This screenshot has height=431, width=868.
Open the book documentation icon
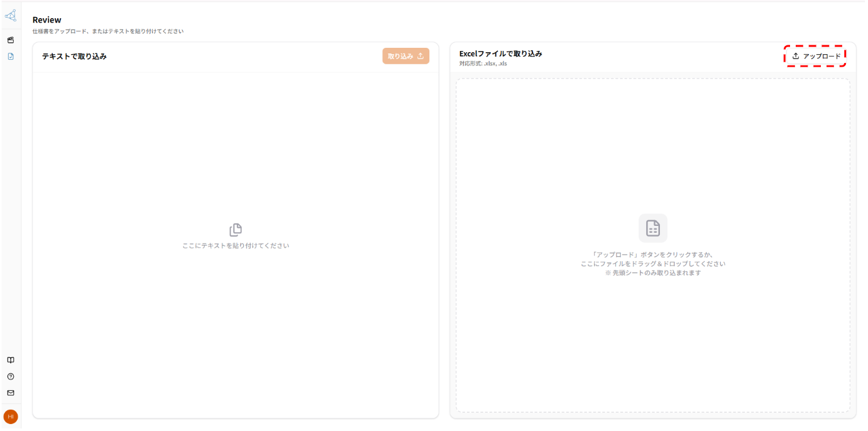(11, 361)
